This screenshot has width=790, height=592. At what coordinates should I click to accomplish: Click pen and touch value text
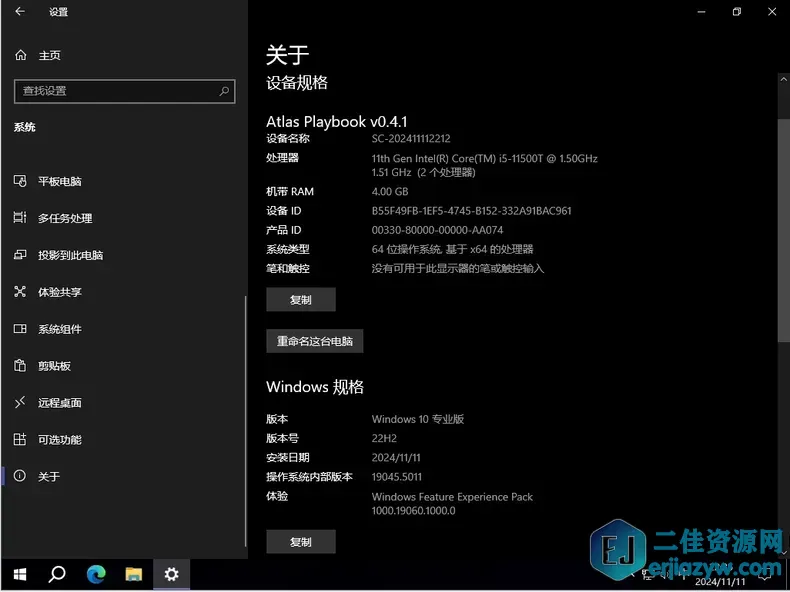pyautogui.click(x=457, y=269)
